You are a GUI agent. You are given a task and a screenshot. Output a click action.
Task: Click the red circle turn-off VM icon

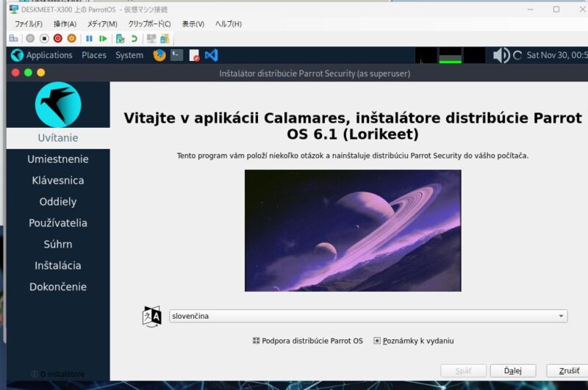tap(57, 38)
